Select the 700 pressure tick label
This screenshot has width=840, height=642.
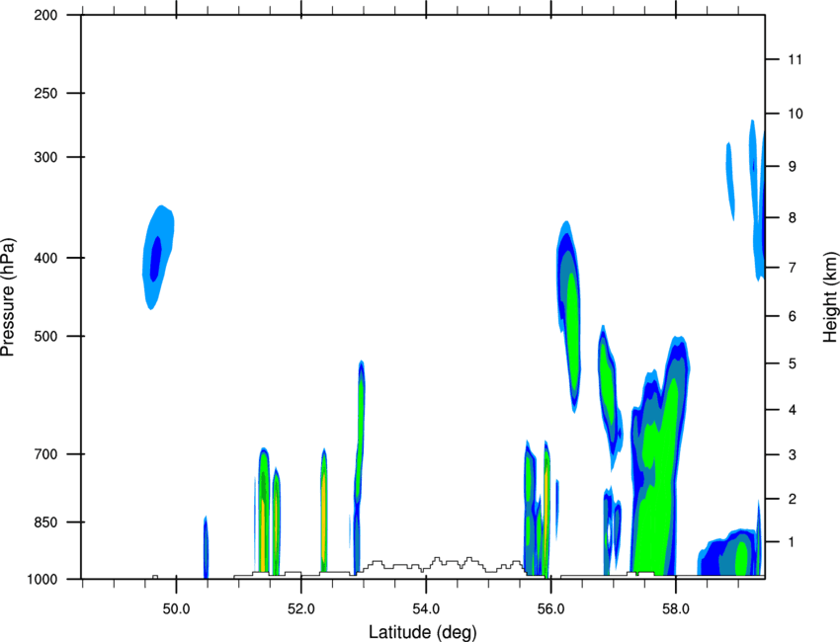tap(46, 454)
